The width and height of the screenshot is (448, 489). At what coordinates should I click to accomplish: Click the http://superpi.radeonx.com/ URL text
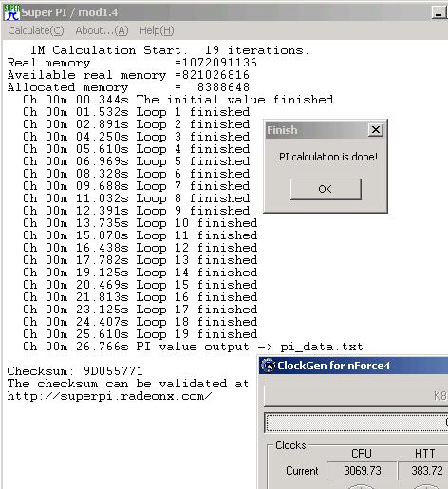point(109,396)
